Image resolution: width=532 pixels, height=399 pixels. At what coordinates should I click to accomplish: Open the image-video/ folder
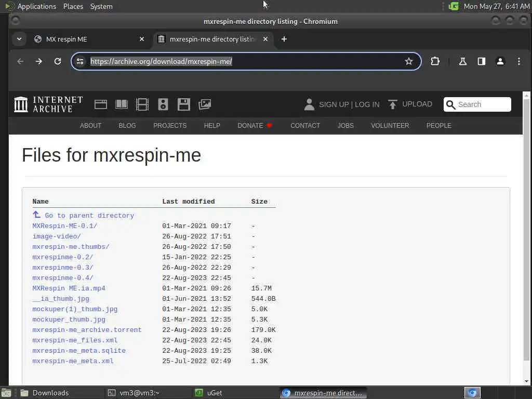[57, 236]
